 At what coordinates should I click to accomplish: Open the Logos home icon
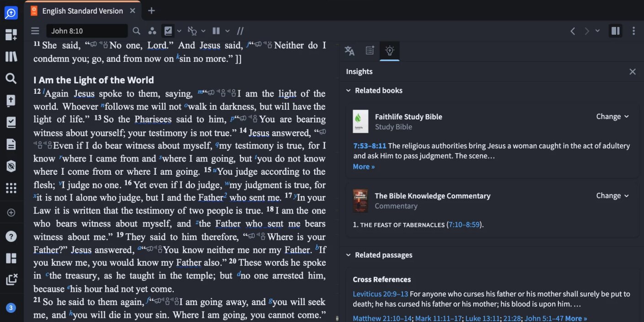tap(11, 13)
